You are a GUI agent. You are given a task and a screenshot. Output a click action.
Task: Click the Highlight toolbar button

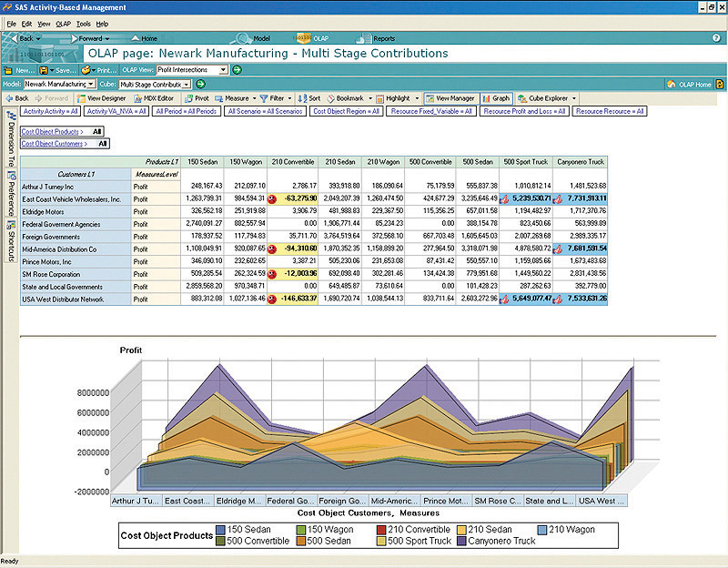pos(393,98)
